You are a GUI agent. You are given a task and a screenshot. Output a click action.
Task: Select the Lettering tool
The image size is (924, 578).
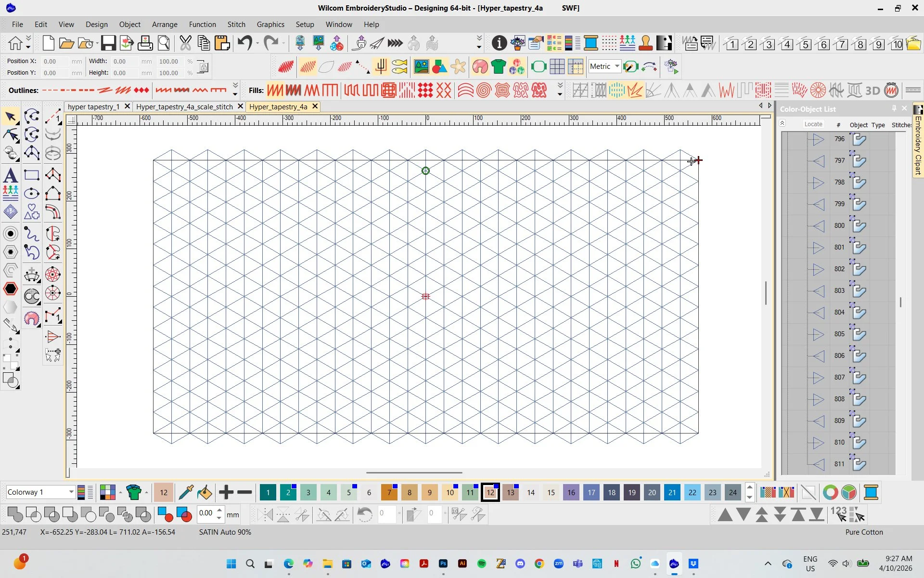[x=11, y=175]
